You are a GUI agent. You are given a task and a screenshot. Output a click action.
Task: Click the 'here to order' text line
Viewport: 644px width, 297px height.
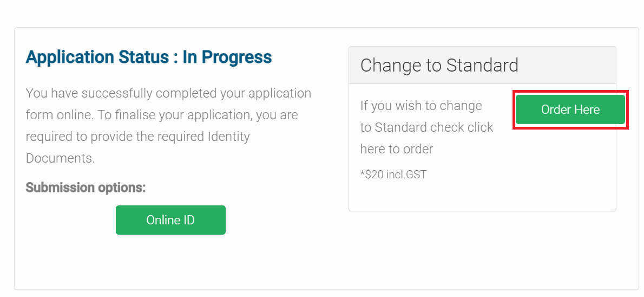click(397, 148)
